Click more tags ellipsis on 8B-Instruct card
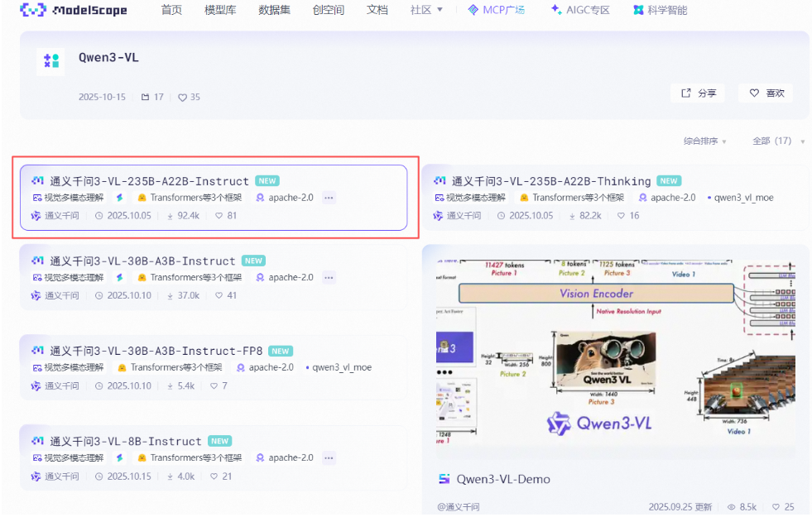 pyautogui.click(x=329, y=458)
